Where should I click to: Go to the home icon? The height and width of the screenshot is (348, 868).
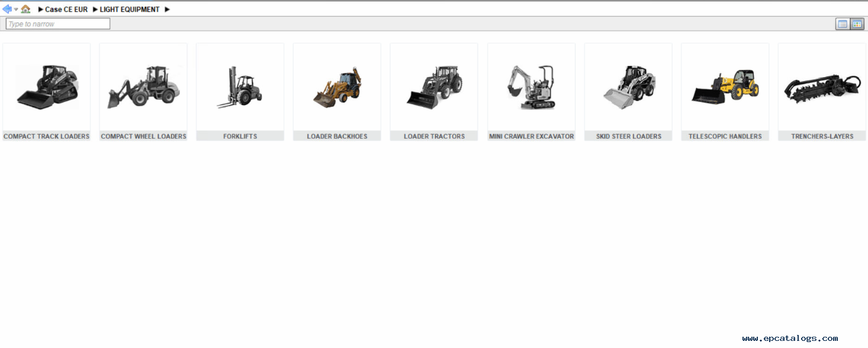pos(25,9)
